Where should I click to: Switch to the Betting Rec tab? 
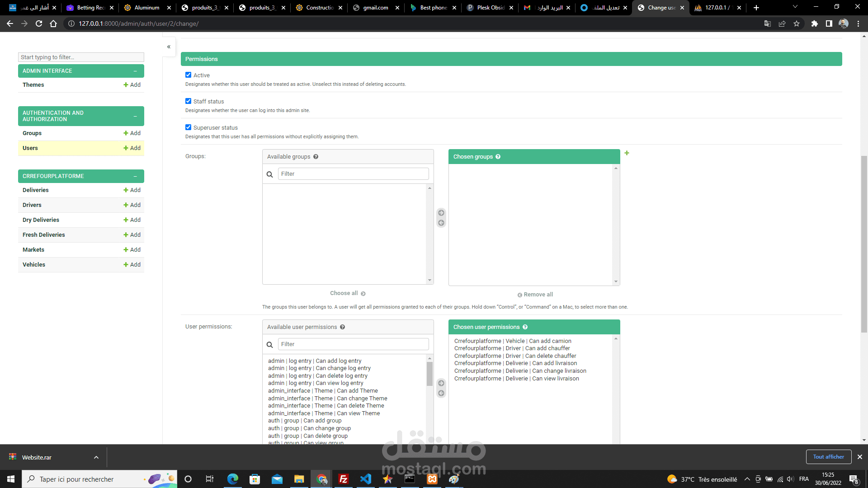90,8
